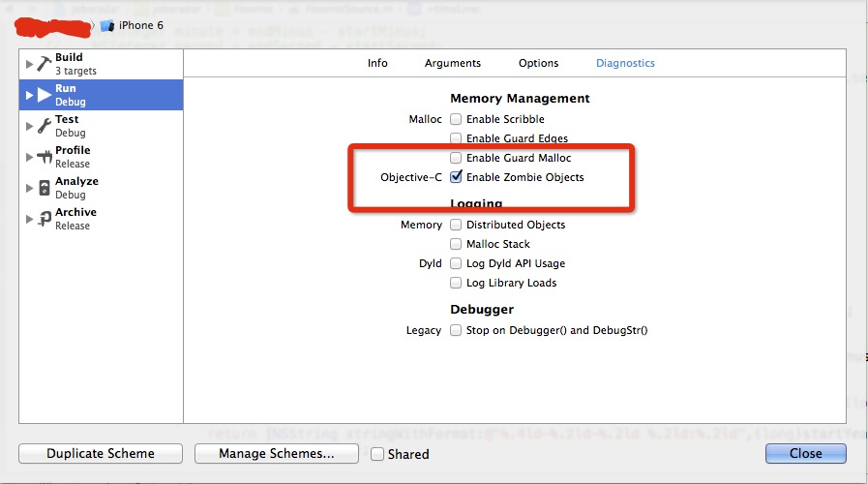The height and width of the screenshot is (484, 868).
Task: Click the Run play icon
Action: pos(45,95)
